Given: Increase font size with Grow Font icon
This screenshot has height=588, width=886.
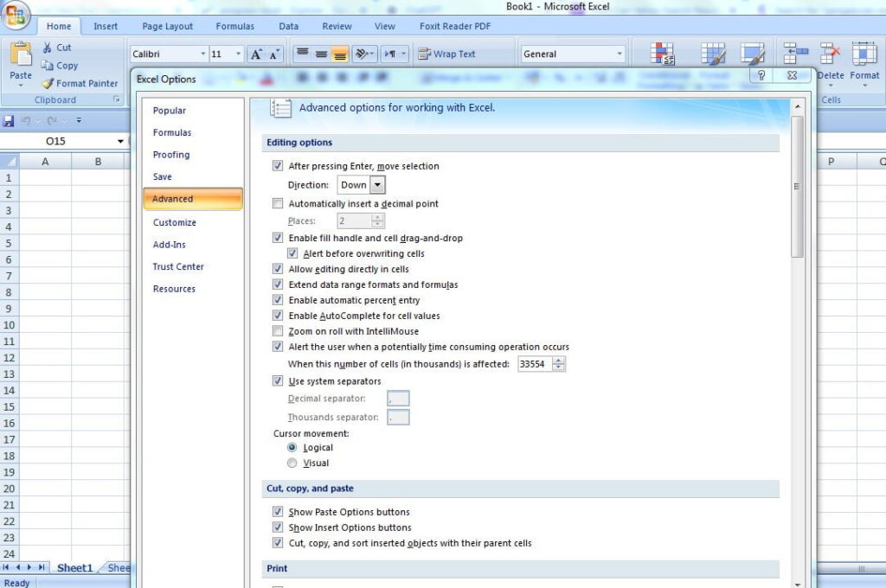Looking at the screenshot, I should (256, 54).
